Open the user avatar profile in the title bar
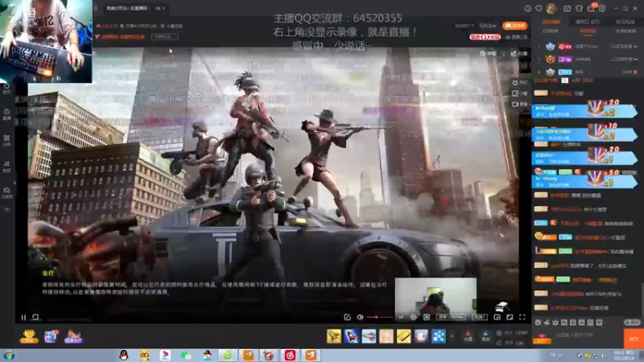This screenshot has height=362, width=644. coord(551,8)
